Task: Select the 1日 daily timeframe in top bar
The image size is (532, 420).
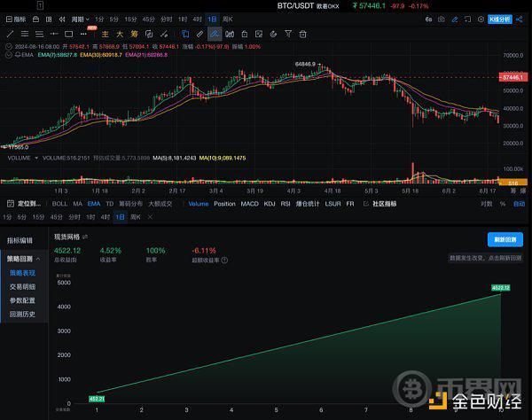Action: (212, 19)
